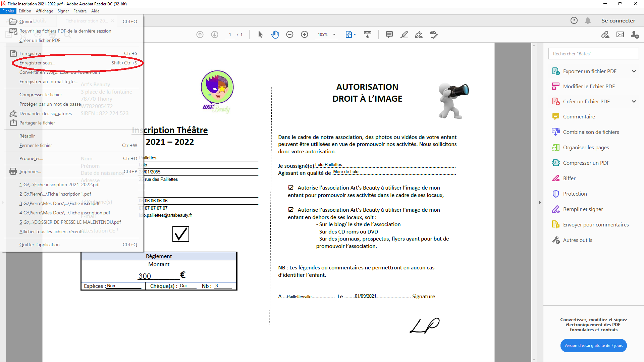Choose Partager le fichier menu entry

[72, 123]
